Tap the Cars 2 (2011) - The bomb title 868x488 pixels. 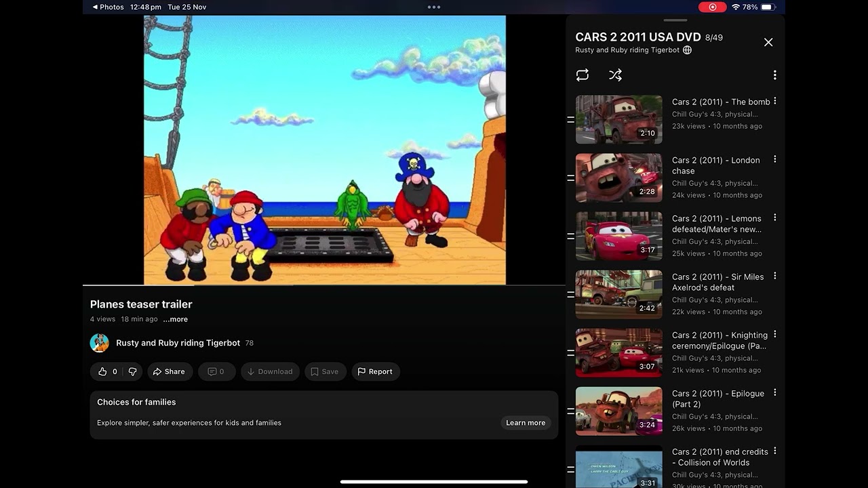point(721,102)
